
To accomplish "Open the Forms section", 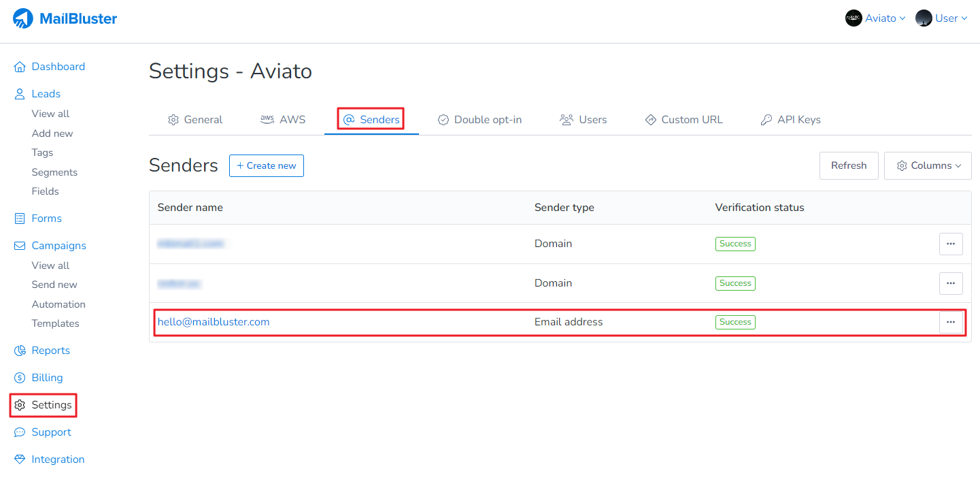I will pyautogui.click(x=46, y=218).
